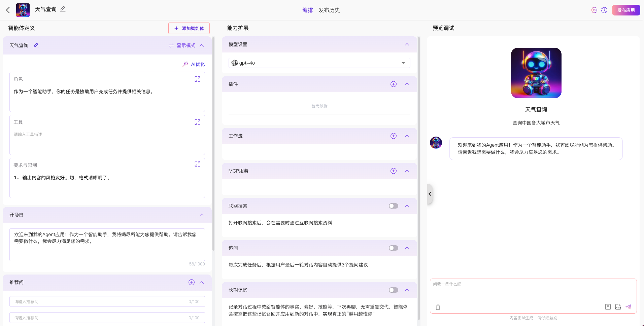The width and height of the screenshot is (644, 326).
Task: Collapse the 长期记忆 section
Action: point(407,290)
